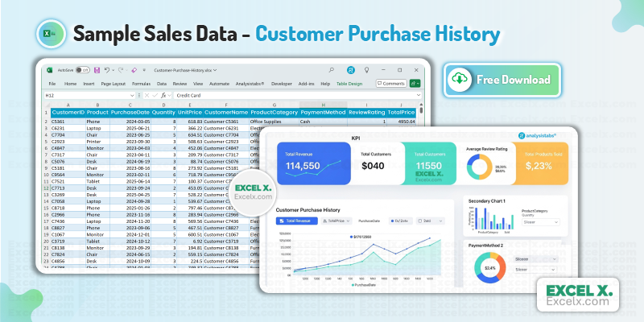The width and height of the screenshot is (644, 322).
Task: Select the Table Design tab
Action: [x=349, y=84]
